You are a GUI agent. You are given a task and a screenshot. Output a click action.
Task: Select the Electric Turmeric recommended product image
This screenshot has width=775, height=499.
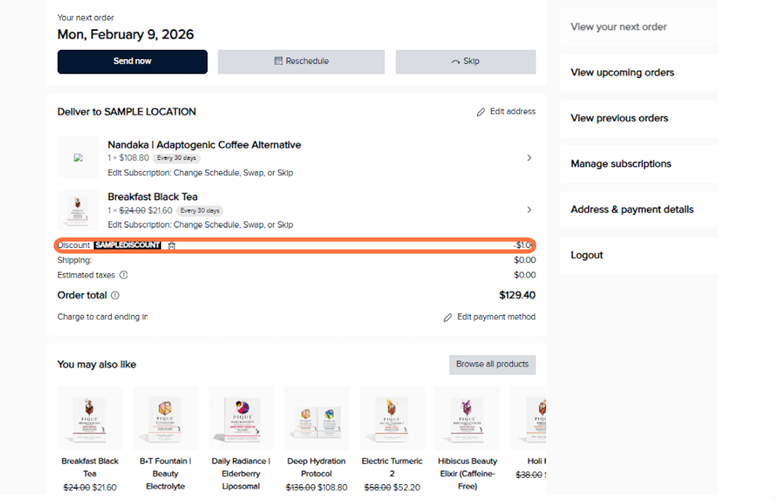[392, 419]
